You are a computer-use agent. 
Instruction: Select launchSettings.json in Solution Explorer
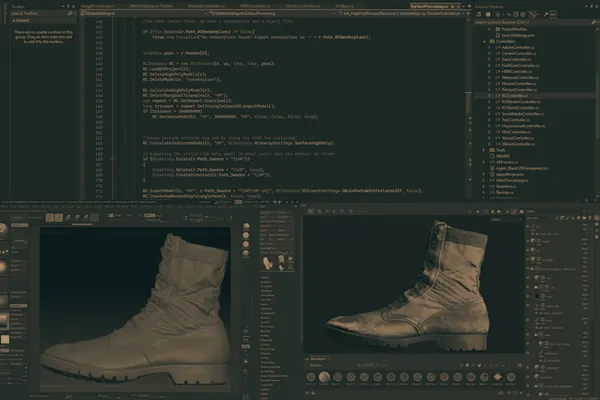pos(518,35)
